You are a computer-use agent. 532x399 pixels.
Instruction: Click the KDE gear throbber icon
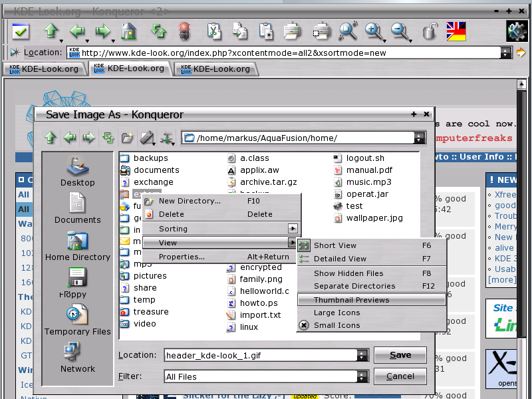[517, 31]
